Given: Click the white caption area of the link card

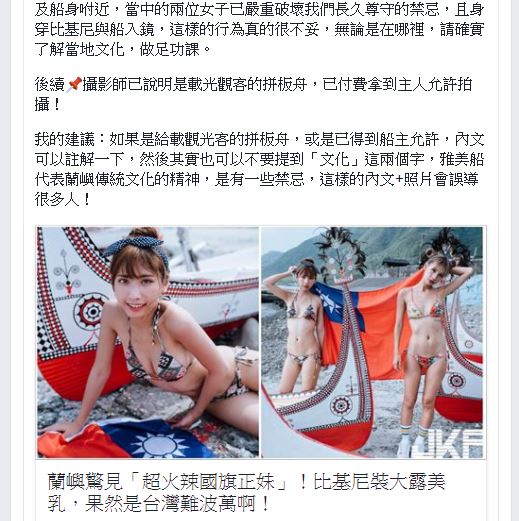Looking at the screenshot, I should 261,490.
